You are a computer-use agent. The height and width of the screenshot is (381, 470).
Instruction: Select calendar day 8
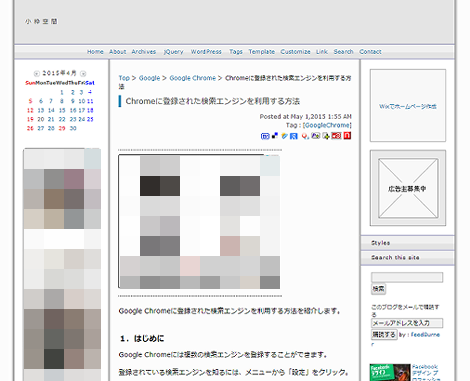coord(62,101)
